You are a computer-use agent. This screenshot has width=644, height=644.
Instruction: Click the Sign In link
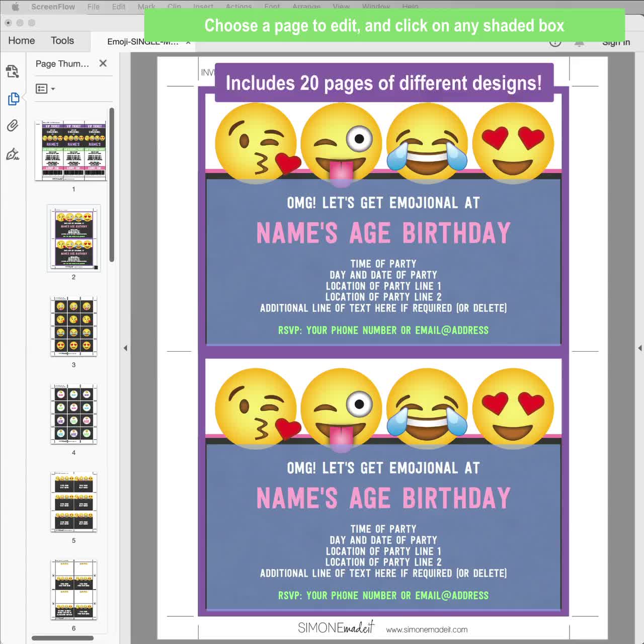pyautogui.click(x=616, y=42)
